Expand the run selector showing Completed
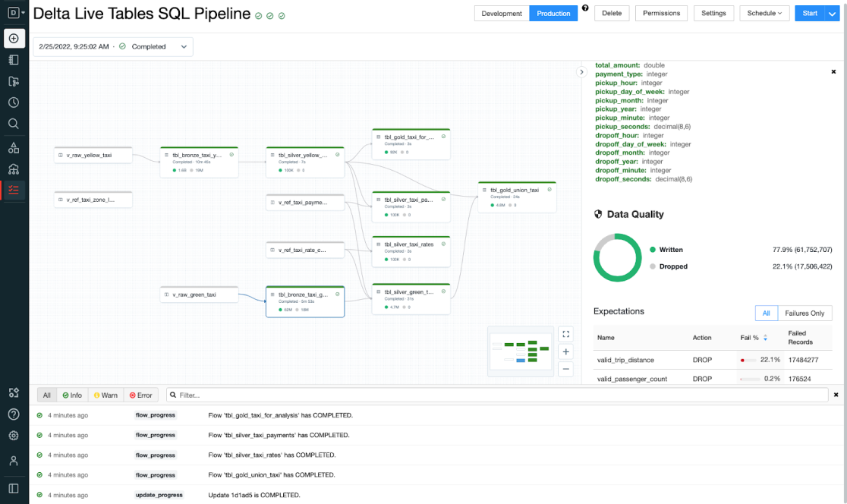 [x=113, y=47]
